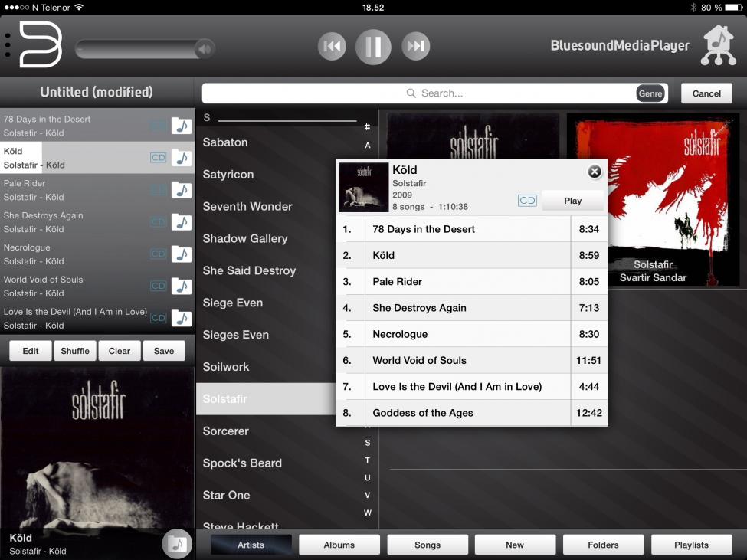Tap CD badge on Köld queue row

coord(158,158)
